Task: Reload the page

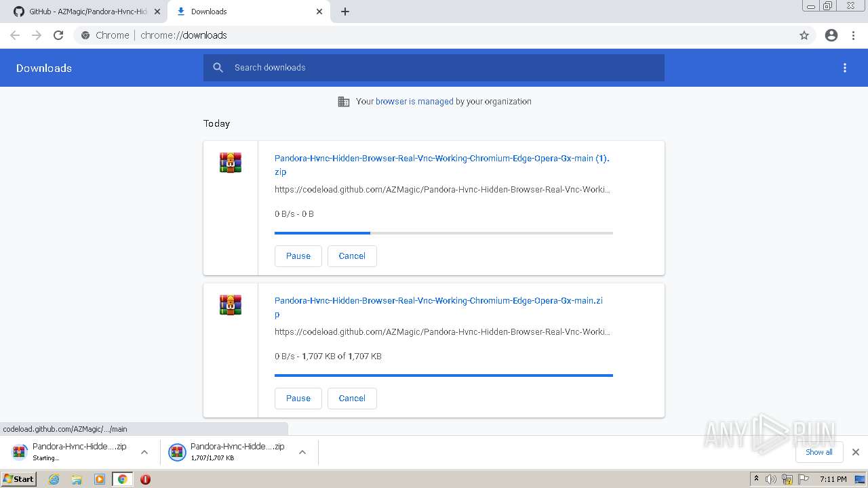Action: pyautogui.click(x=58, y=35)
